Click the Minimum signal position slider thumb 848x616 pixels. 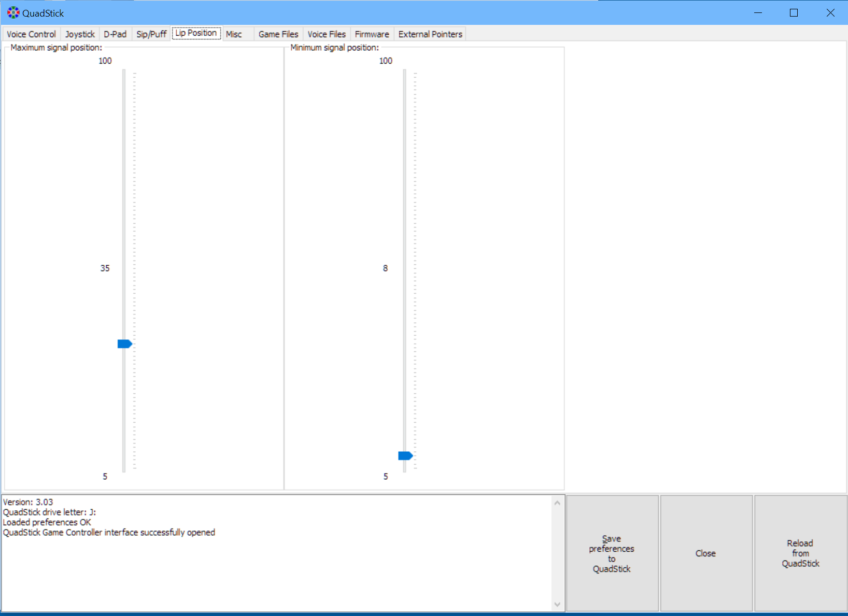(x=405, y=456)
